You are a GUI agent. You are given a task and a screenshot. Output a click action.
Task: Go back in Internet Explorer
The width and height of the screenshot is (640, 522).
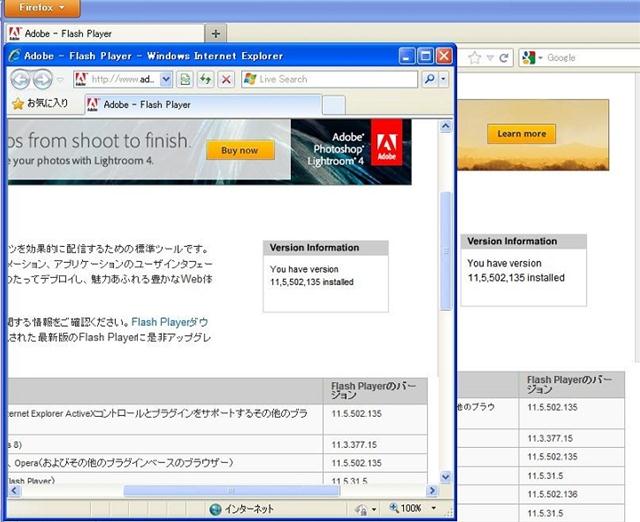(x=20, y=79)
